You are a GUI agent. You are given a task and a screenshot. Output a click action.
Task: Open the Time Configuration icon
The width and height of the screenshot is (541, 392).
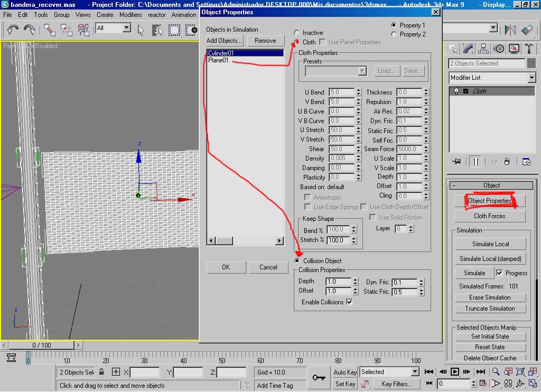click(x=483, y=384)
